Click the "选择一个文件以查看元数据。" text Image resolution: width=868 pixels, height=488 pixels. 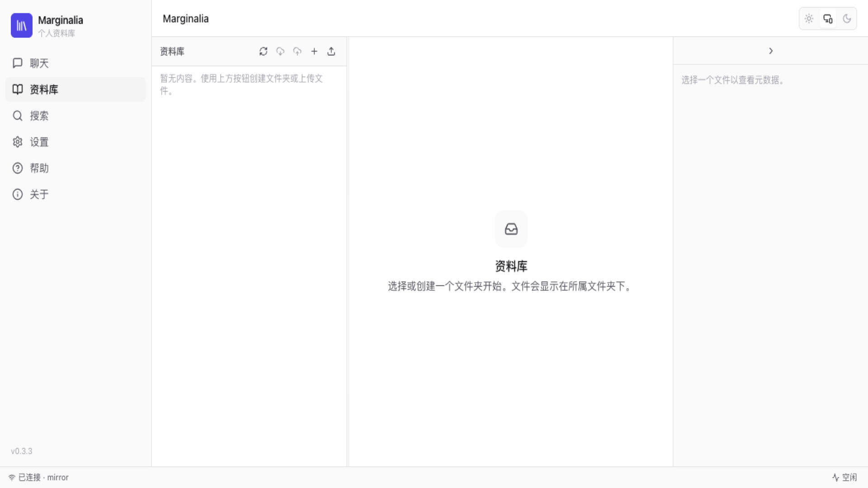pyautogui.click(x=733, y=80)
